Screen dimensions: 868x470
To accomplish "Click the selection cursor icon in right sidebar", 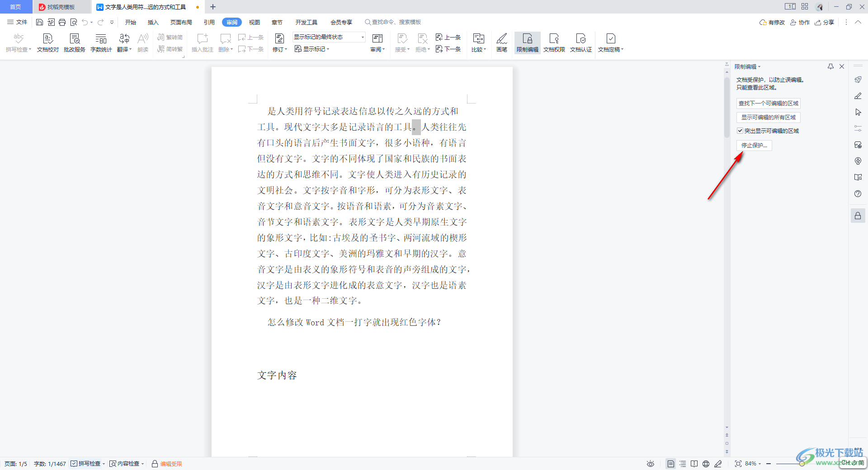I will (858, 112).
